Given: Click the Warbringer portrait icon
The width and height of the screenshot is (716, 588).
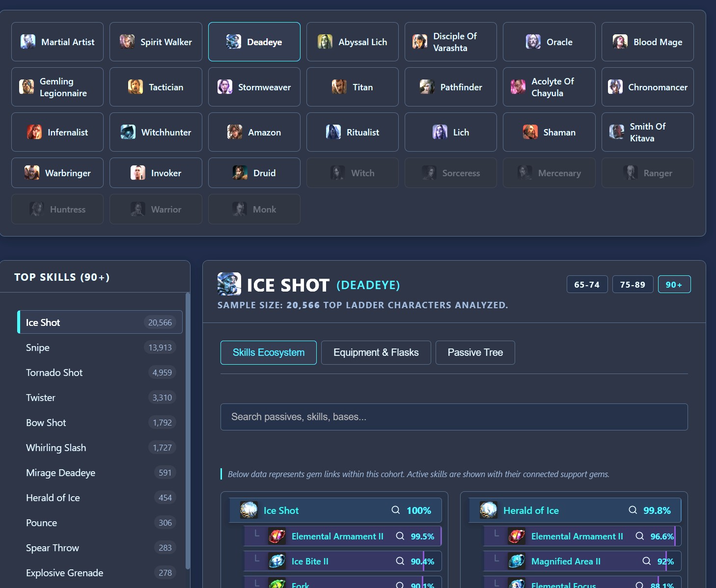Looking at the screenshot, I should click(32, 173).
